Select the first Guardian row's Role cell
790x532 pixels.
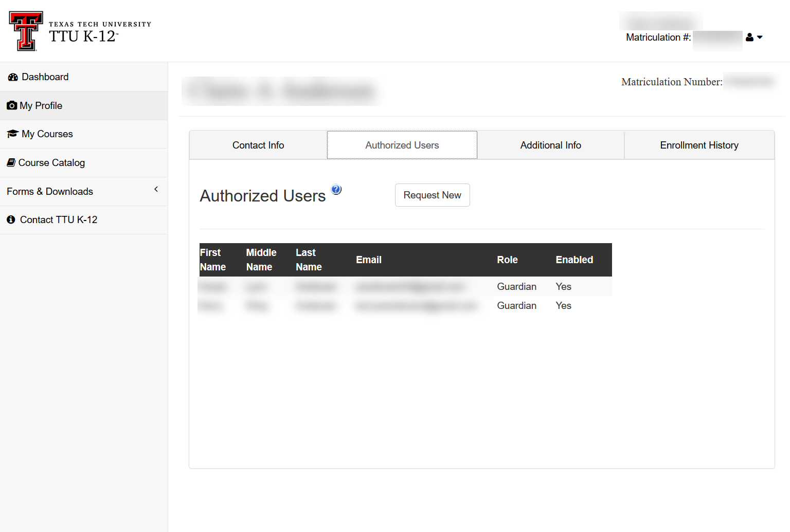coord(516,287)
